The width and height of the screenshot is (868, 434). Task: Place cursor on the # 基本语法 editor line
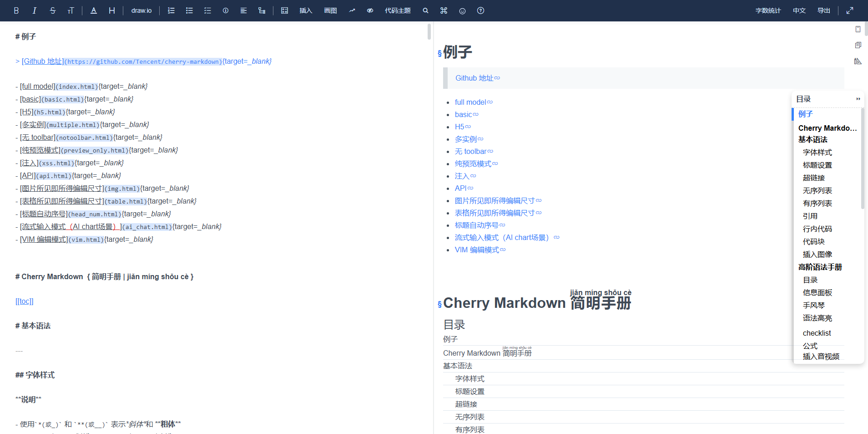33,326
